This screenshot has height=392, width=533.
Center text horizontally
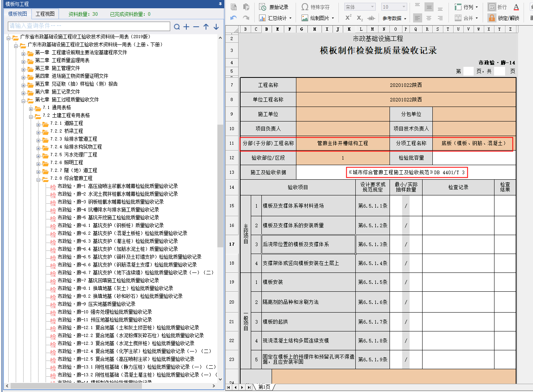point(429,18)
